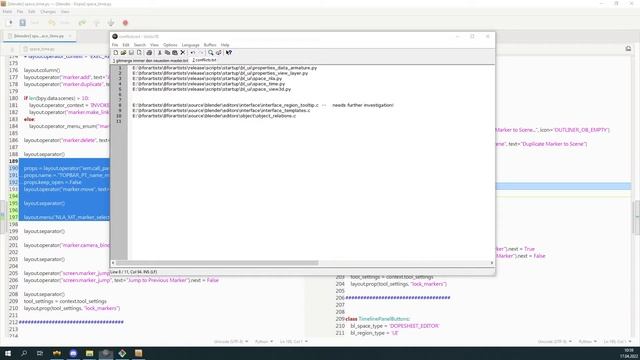
Task: Open Windows taskbar search
Action: click(x=24, y=353)
